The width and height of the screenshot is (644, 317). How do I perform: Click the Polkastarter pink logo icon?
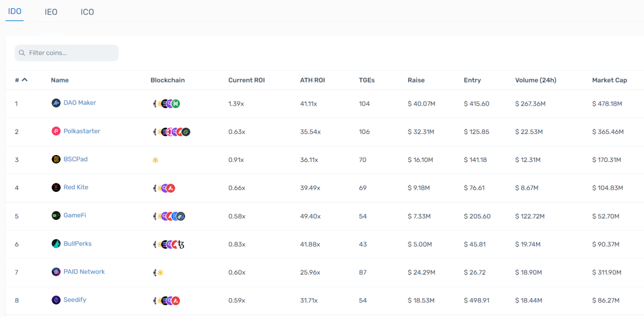click(x=56, y=131)
